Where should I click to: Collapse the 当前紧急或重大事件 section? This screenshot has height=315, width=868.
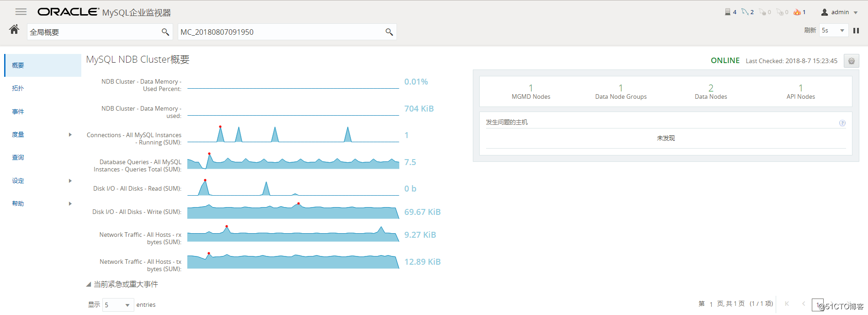[x=89, y=284]
